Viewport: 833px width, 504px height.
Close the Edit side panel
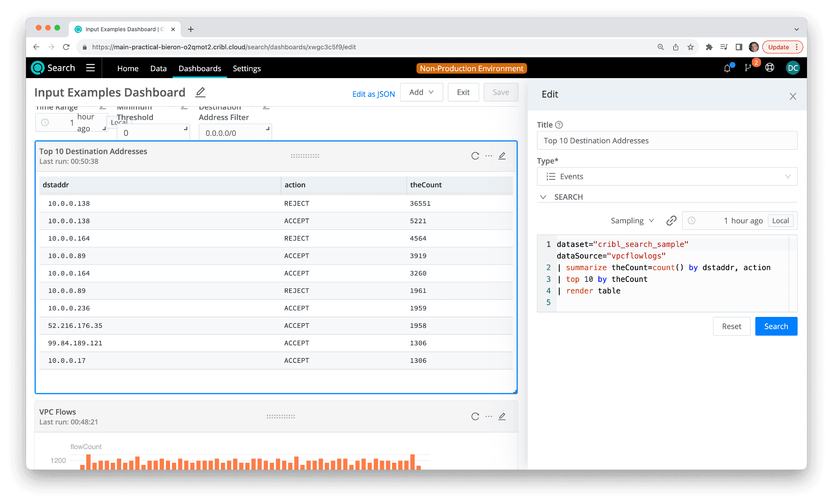point(793,96)
